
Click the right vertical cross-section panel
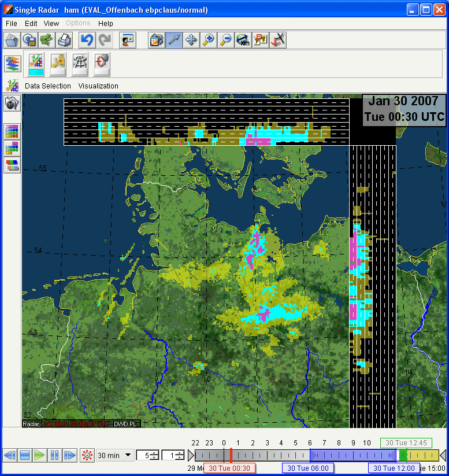click(x=373, y=286)
